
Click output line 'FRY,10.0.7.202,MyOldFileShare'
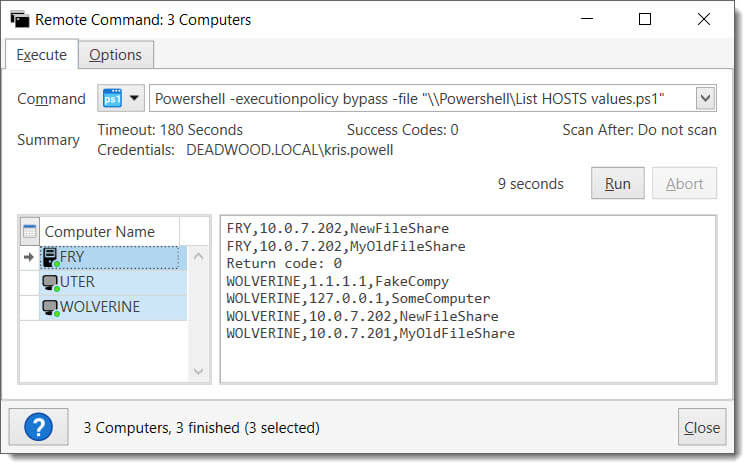point(346,246)
